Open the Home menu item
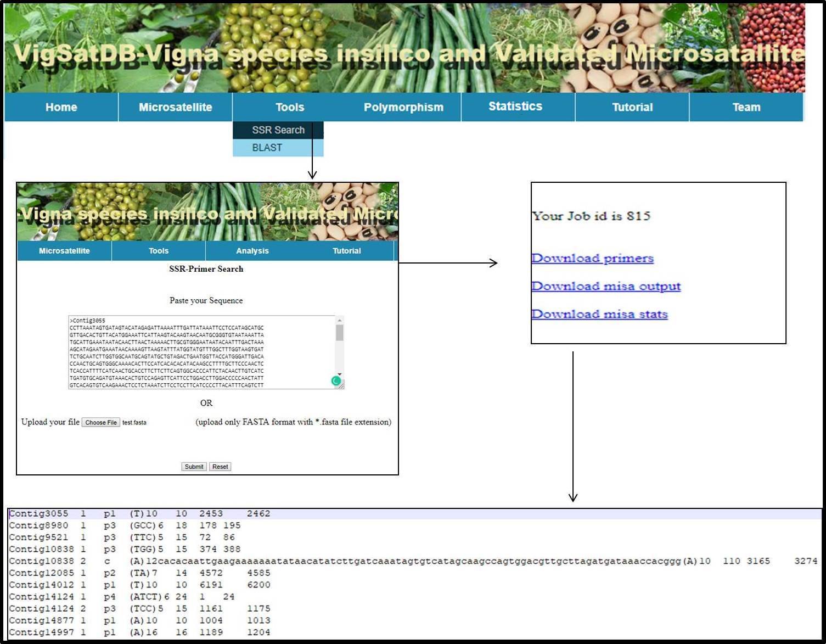Screen dimensions: 826x644 click(x=61, y=107)
